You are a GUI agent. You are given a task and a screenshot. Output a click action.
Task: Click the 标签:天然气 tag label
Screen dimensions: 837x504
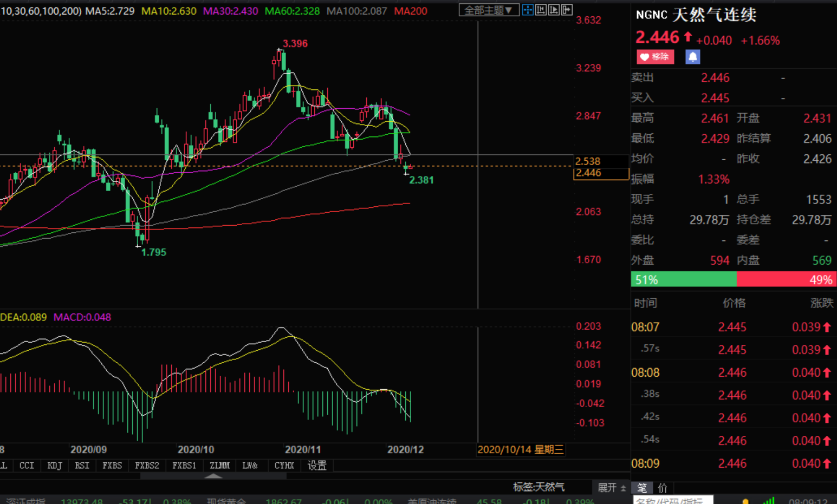click(x=538, y=487)
